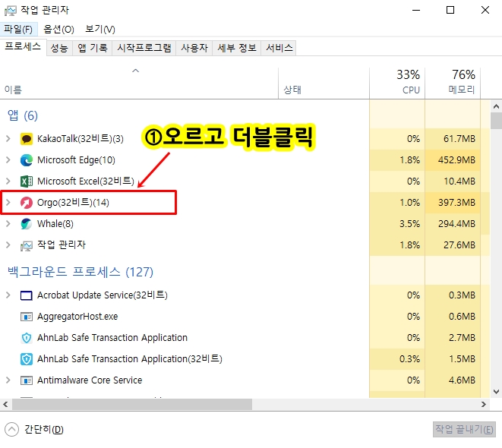This screenshot has width=502, height=448.
Task: Sort by the 상태 column header
Action: 324,84
